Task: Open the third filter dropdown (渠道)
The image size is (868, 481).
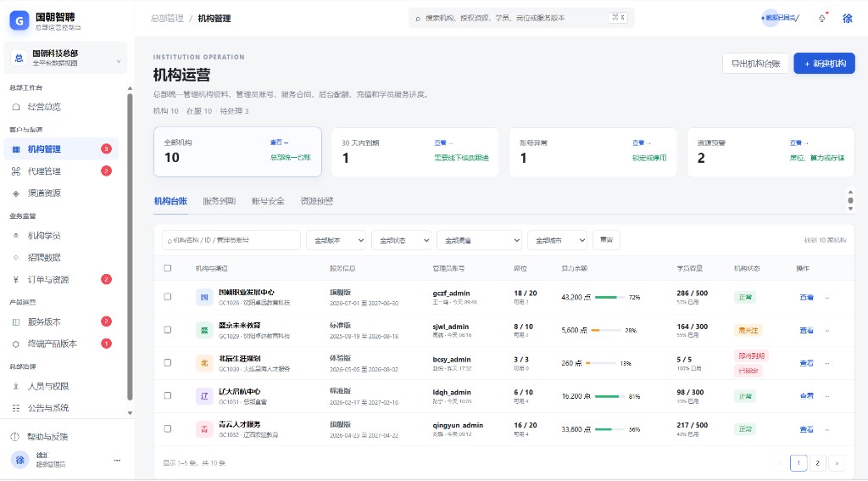Action: point(480,241)
